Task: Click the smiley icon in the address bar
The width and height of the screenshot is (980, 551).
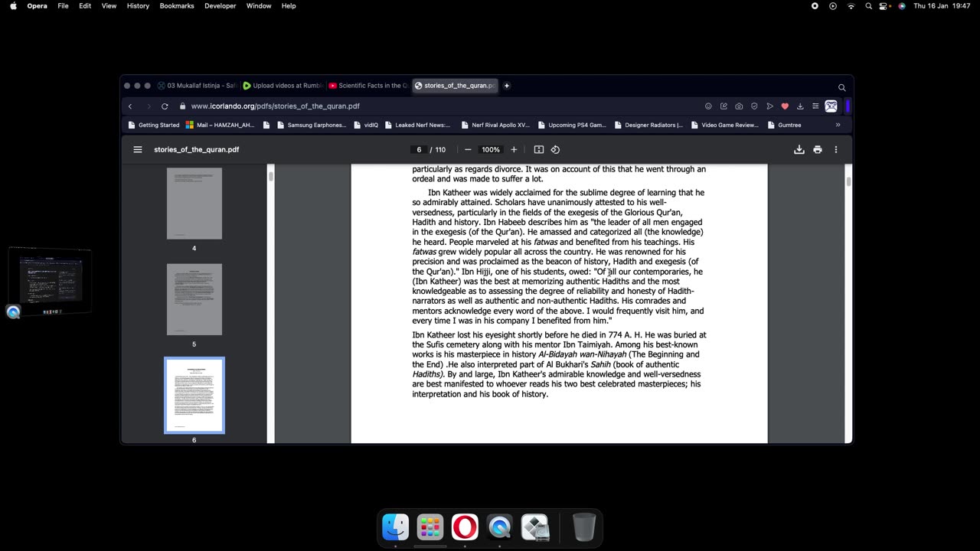Action: 708,106
